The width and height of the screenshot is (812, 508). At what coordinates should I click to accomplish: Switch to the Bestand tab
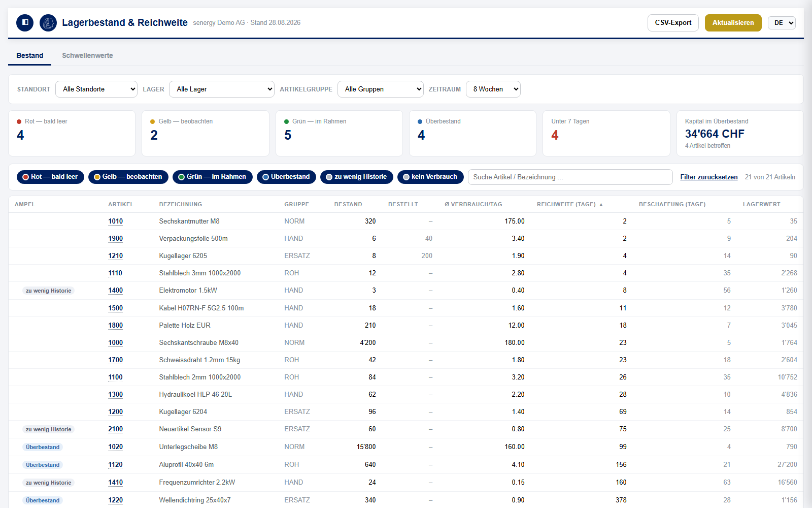pos(29,55)
